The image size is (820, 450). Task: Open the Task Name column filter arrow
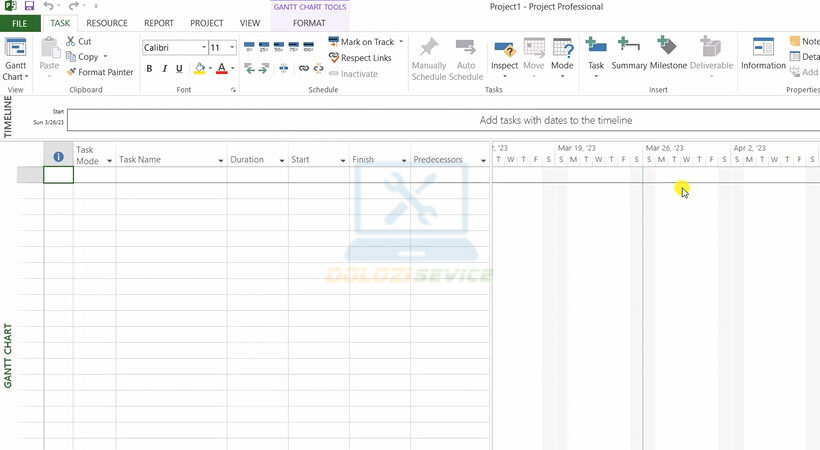tap(220, 160)
